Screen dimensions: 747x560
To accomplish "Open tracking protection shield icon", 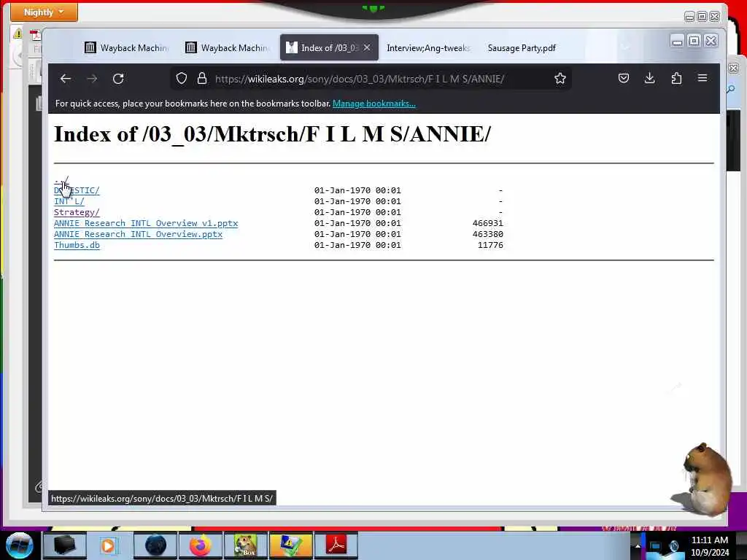I will (x=182, y=78).
